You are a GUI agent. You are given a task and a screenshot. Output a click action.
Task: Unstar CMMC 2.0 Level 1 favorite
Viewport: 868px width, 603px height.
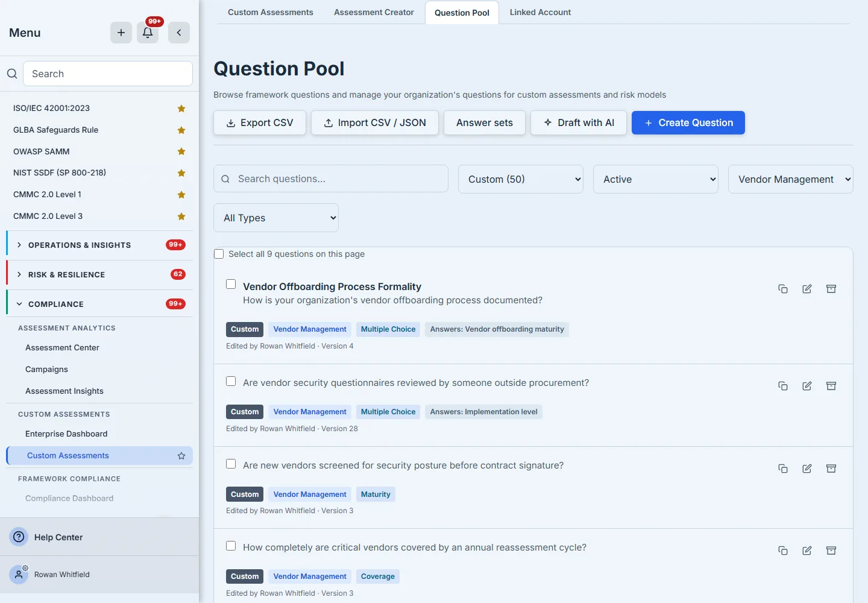click(x=181, y=195)
